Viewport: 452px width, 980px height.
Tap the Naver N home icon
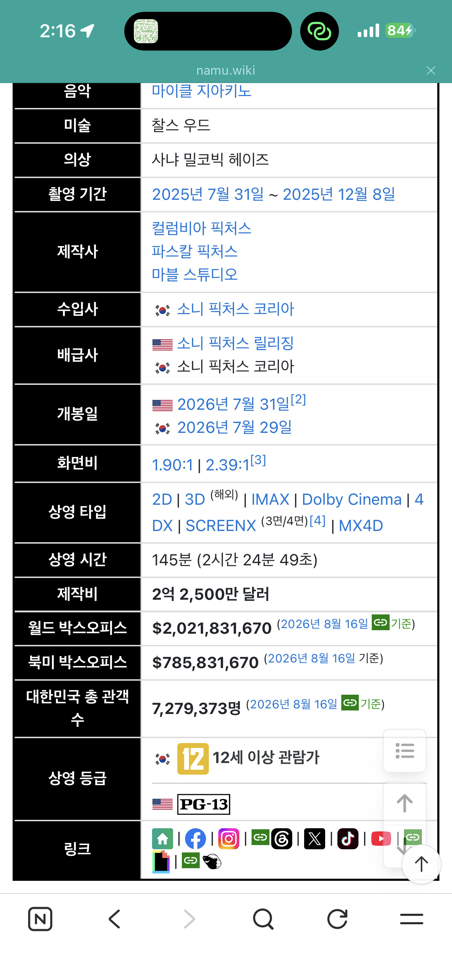point(40,919)
